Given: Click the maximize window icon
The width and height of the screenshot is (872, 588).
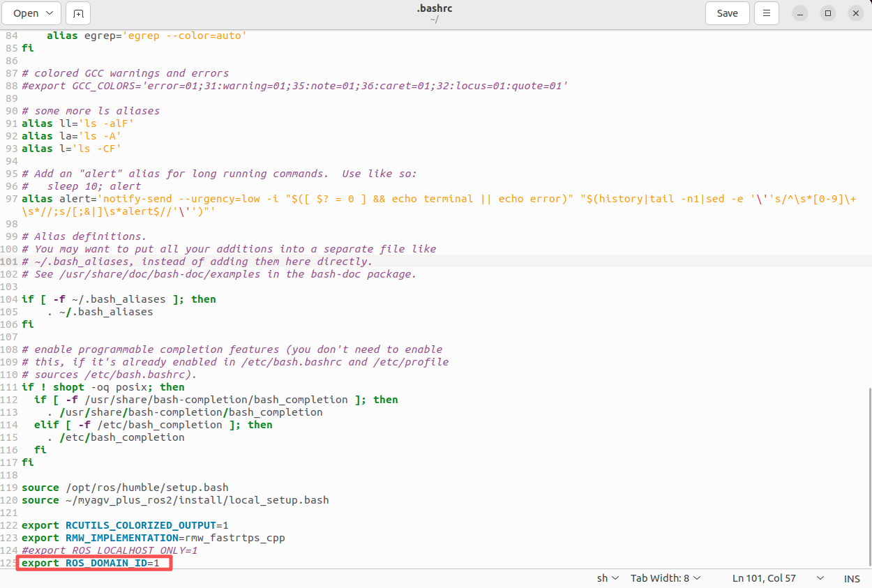Looking at the screenshot, I should [x=828, y=13].
